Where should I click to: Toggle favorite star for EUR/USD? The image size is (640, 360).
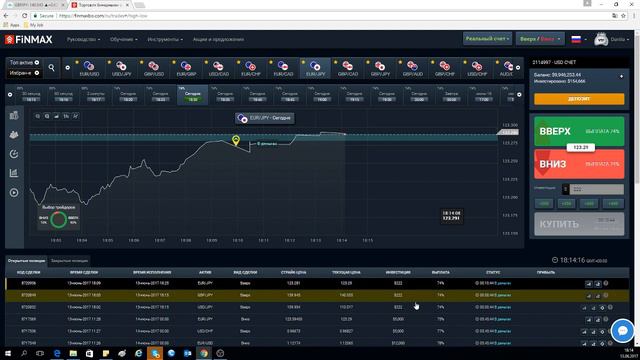tap(77, 62)
